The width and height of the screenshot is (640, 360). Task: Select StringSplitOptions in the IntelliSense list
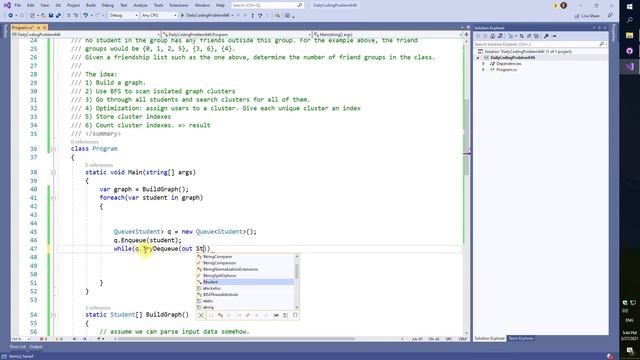pyautogui.click(x=245, y=276)
